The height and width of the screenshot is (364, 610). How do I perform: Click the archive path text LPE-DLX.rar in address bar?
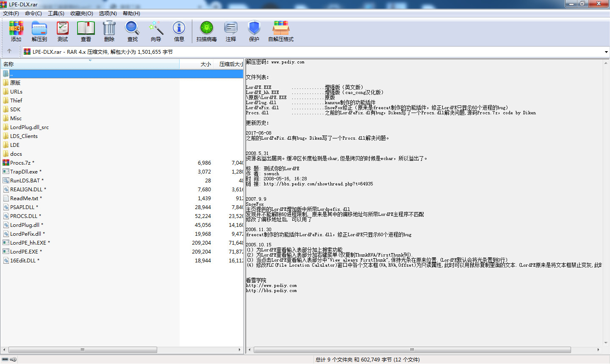click(47, 52)
